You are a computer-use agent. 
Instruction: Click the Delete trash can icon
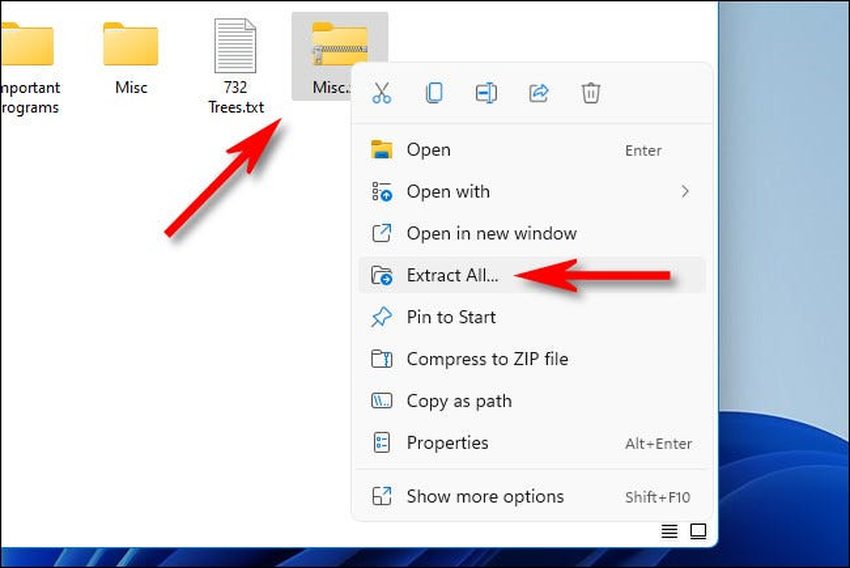coord(591,93)
